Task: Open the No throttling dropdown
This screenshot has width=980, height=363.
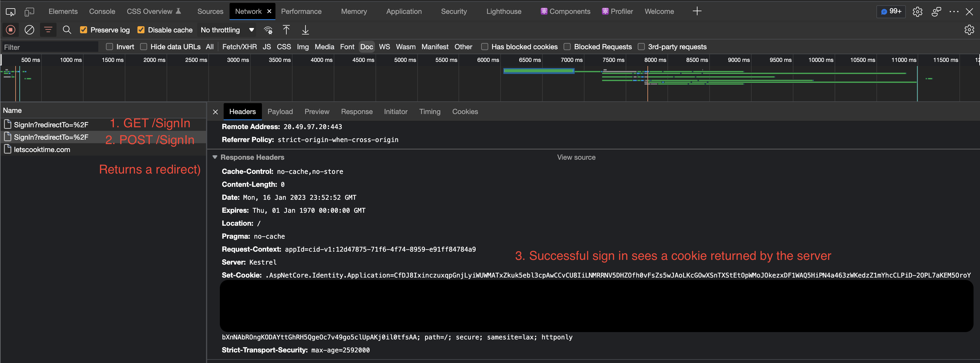Action: pos(227,30)
